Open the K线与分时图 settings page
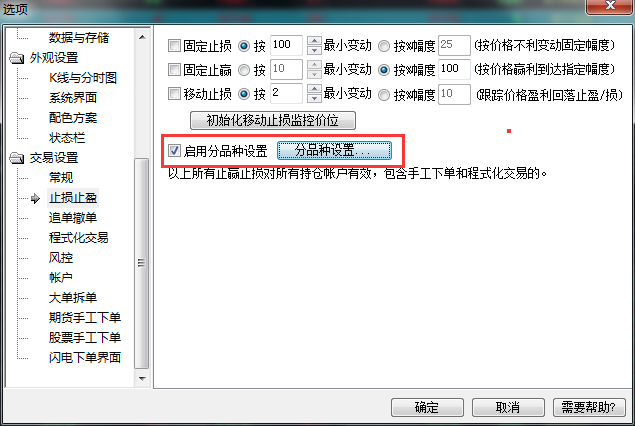The height and width of the screenshot is (426, 635). coord(83,78)
